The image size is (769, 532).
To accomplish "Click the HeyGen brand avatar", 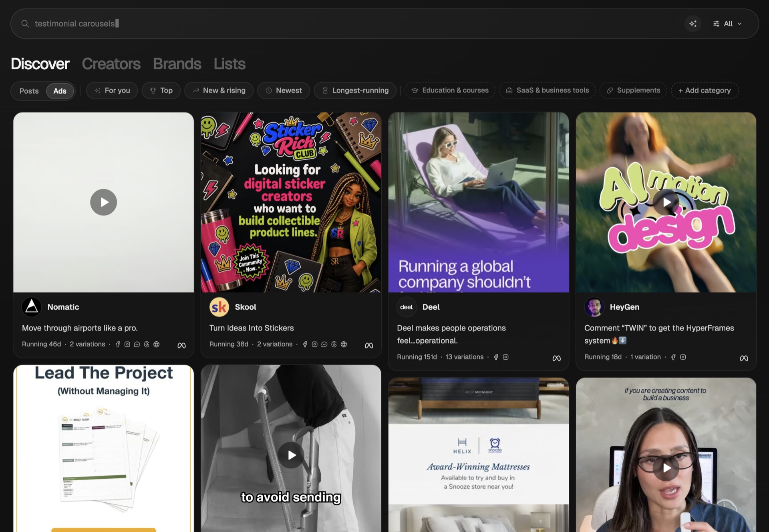I will tap(594, 307).
